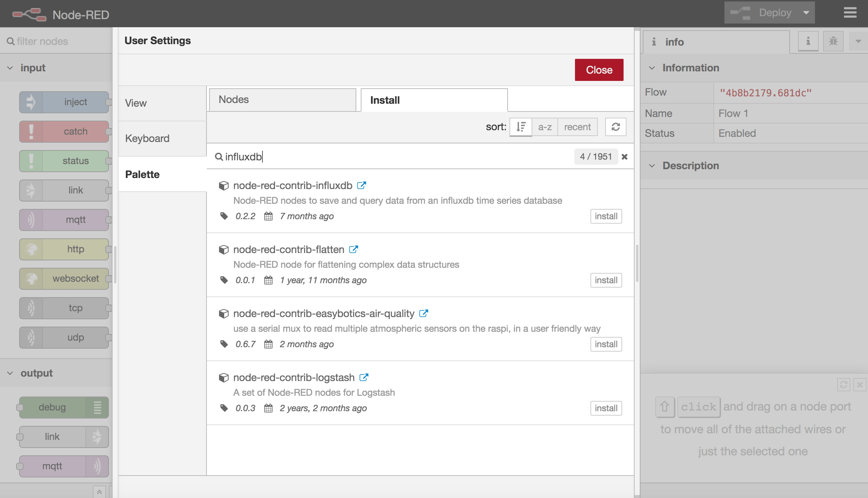
Task: Refresh the module catalogue
Action: tap(615, 127)
